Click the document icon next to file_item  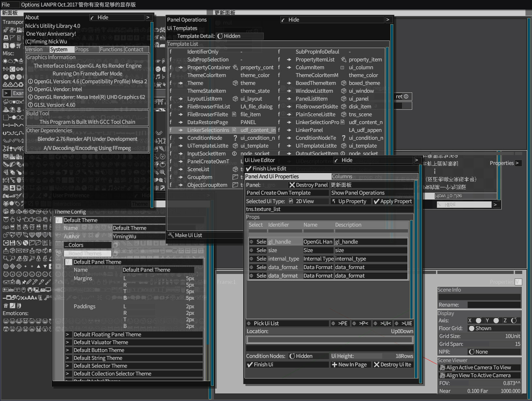[234, 114]
